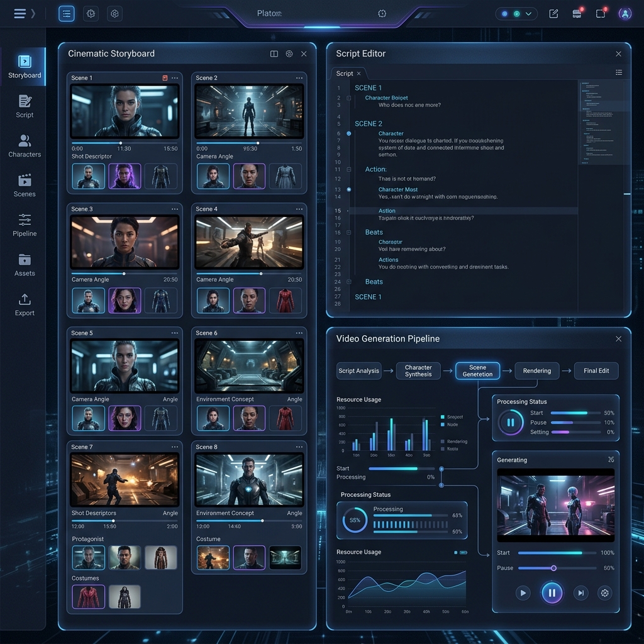Click the Pause slider handle in Generating panel
The width and height of the screenshot is (644, 644).
coord(553,568)
